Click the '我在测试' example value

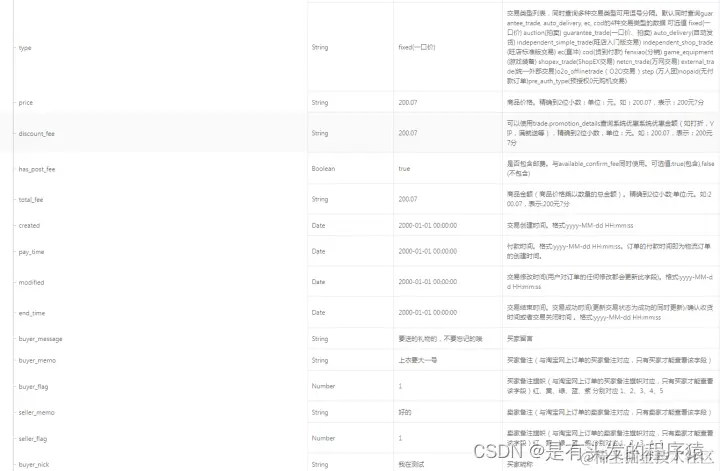tap(411, 465)
